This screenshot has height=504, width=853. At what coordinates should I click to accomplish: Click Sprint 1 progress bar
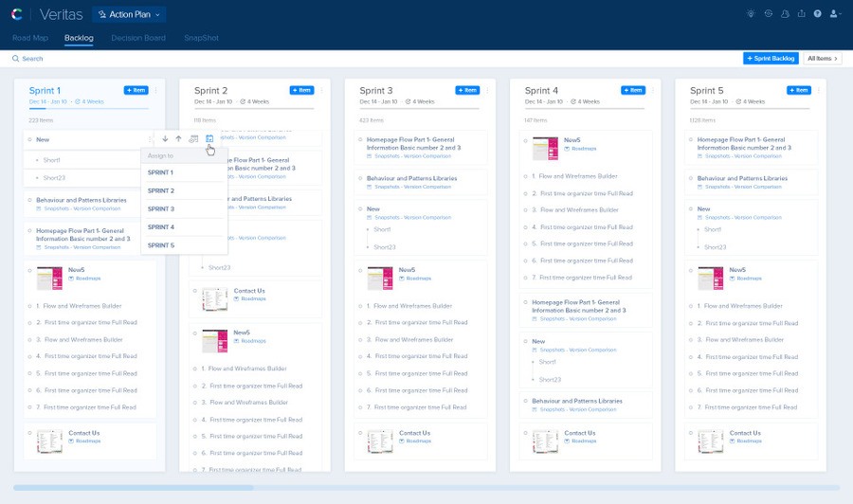click(x=89, y=109)
